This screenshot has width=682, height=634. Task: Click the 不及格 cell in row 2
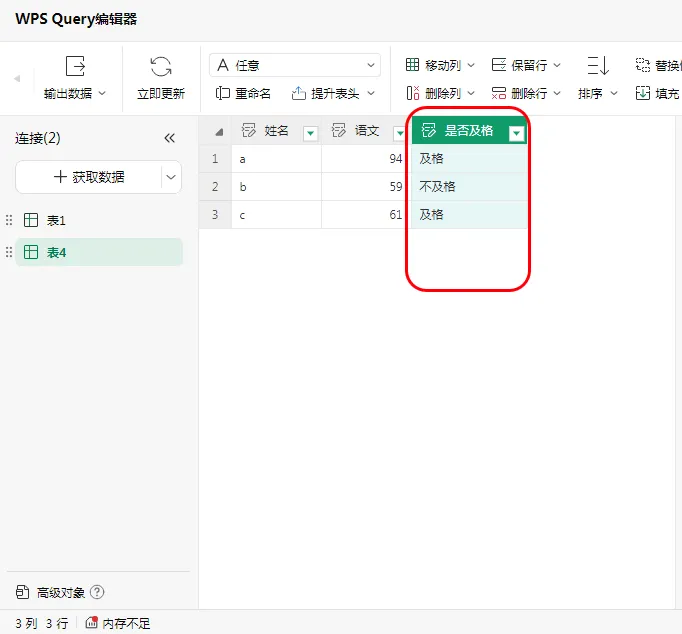tap(469, 187)
